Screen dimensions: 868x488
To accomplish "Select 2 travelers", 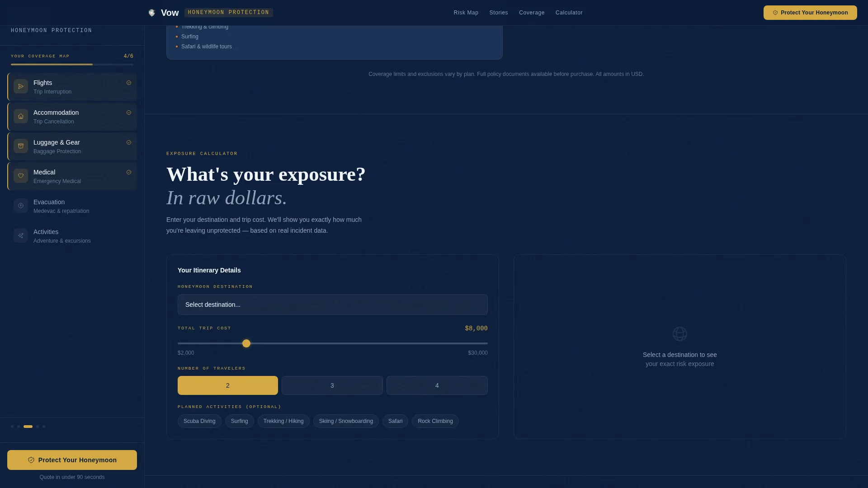I will (228, 385).
